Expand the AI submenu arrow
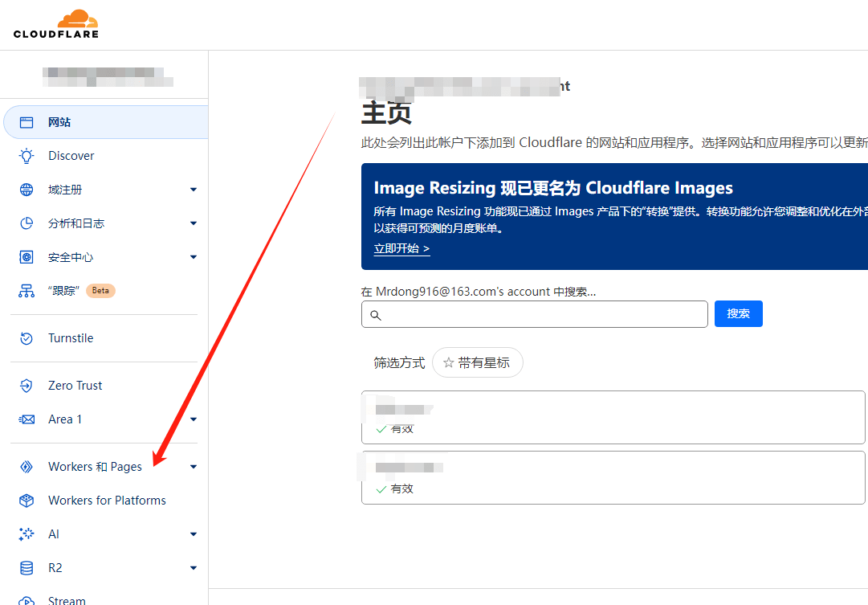The image size is (868, 605). click(x=194, y=534)
